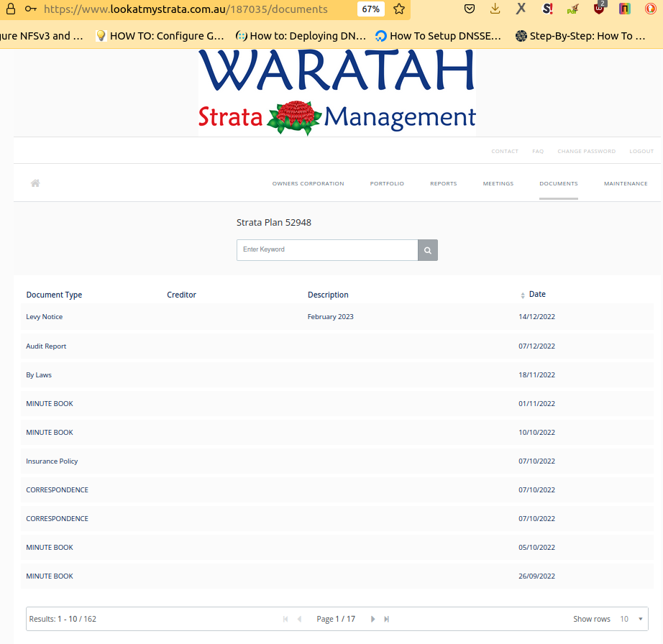Screen dimensions: 663x644
Task: Click the magnifier search button
Action: tap(427, 250)
